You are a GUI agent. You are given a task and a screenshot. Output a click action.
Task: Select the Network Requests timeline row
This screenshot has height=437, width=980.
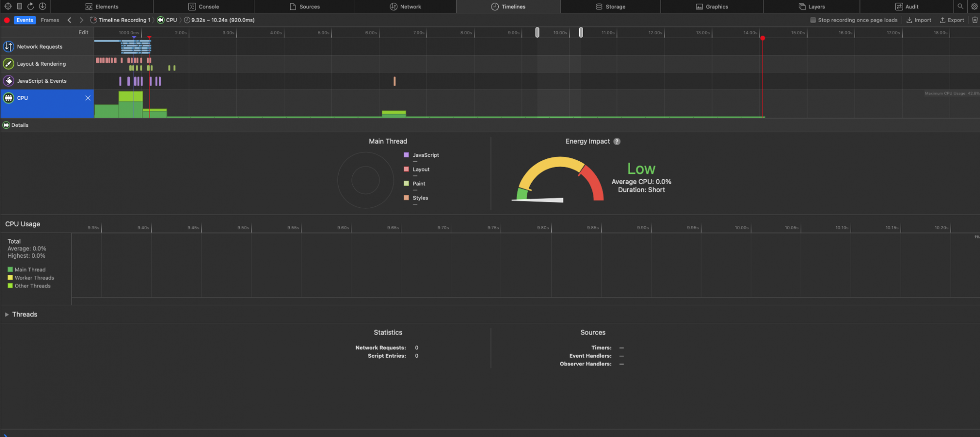pyautogui.click(x=47, y=47)
